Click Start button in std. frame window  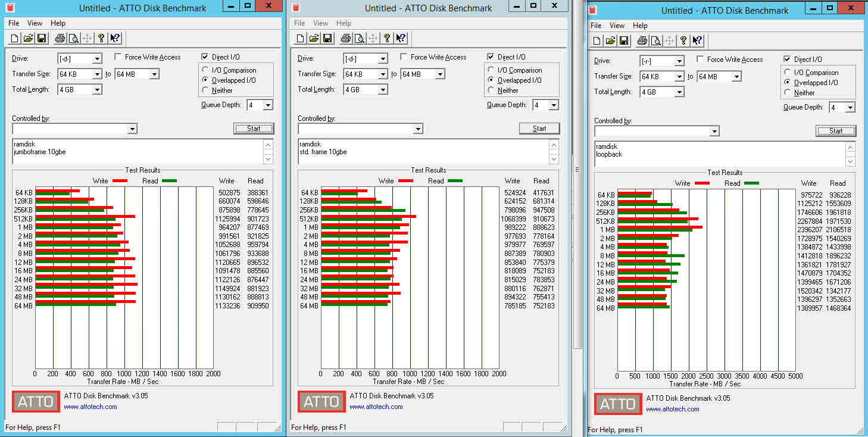click(539, 129)
